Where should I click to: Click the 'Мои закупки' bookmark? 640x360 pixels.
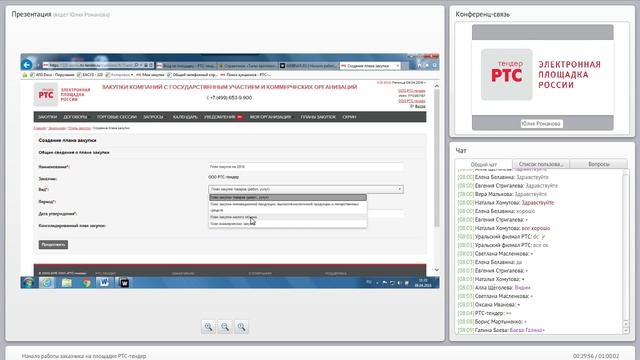click(x=150, y=75)
